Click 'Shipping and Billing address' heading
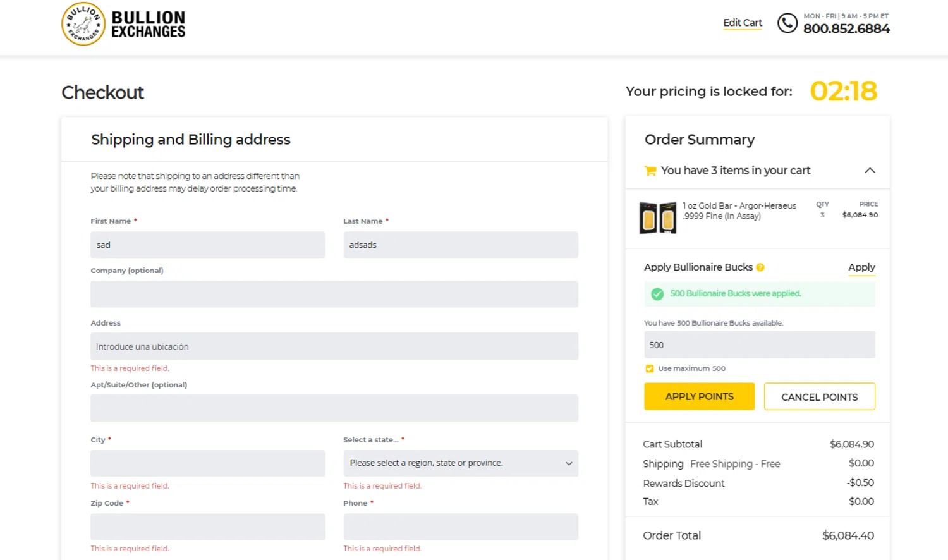Screen dimensions: 948x560 191,140
